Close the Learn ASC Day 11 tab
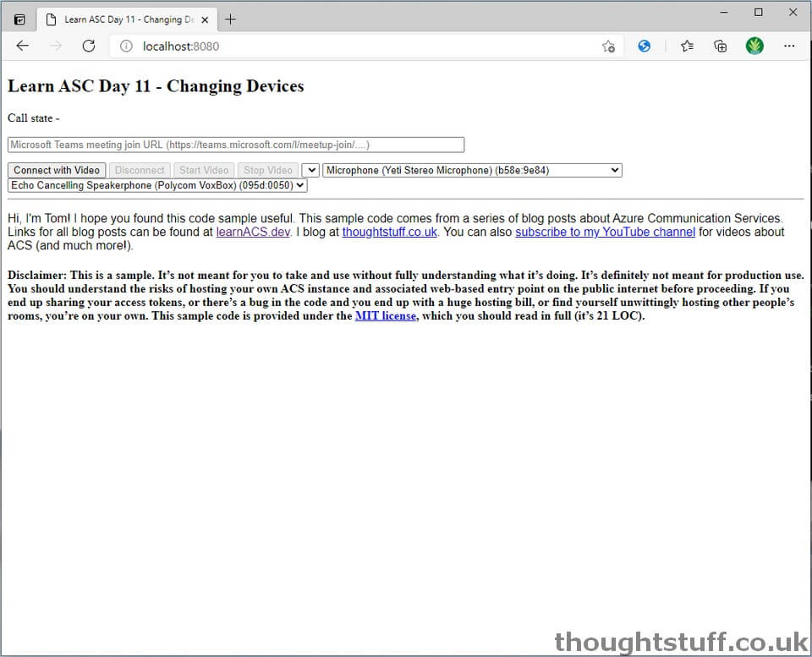This screenshot has width=812, height=657. click(x=205, y=19)
